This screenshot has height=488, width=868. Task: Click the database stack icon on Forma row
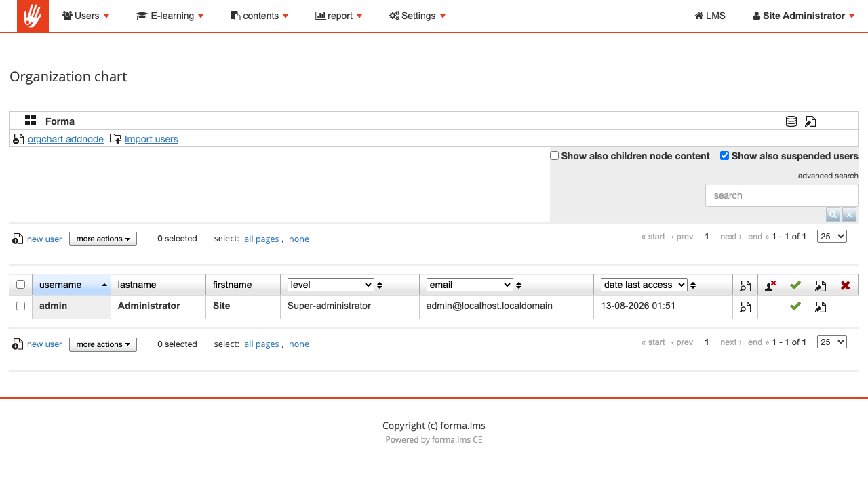point(791,121)
